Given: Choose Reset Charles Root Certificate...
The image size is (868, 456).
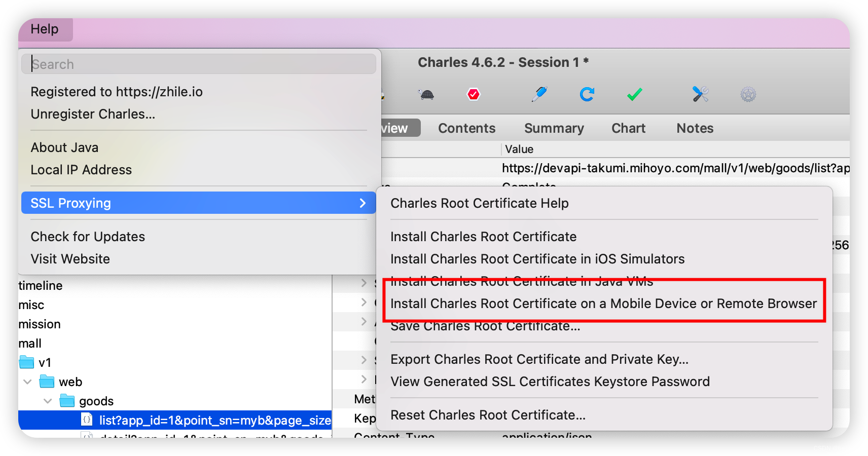Looking at the screenshot, I should click(x=488, y=415).
